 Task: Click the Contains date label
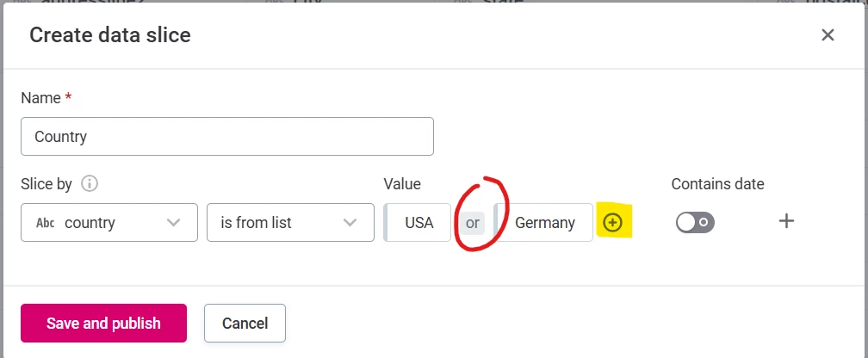click(717, 184)
